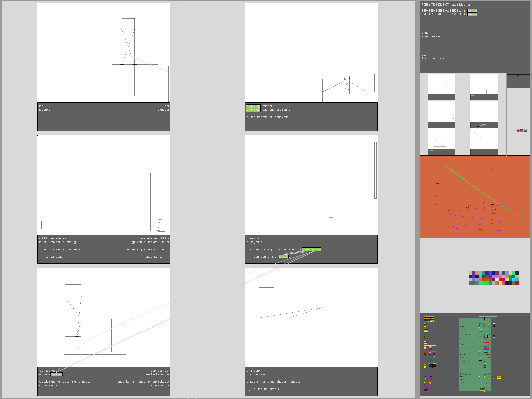Click the POSTTOSELEKT title bar

point(474,4)
